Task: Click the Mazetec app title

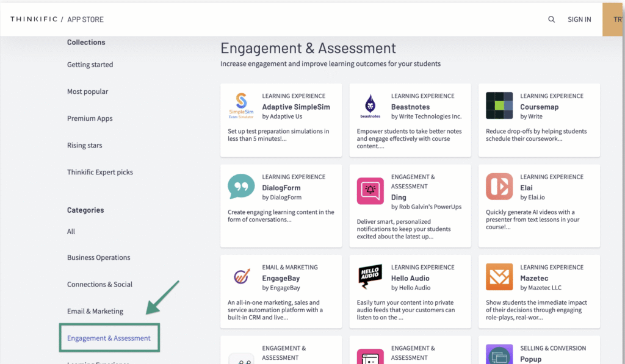Action: pos(534,278)
